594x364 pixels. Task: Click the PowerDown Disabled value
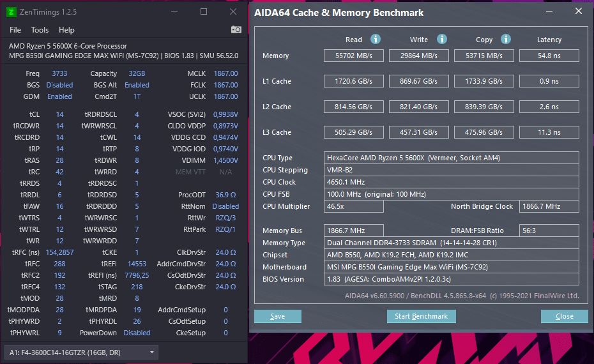pyautogui.click(x=137, y=333)
